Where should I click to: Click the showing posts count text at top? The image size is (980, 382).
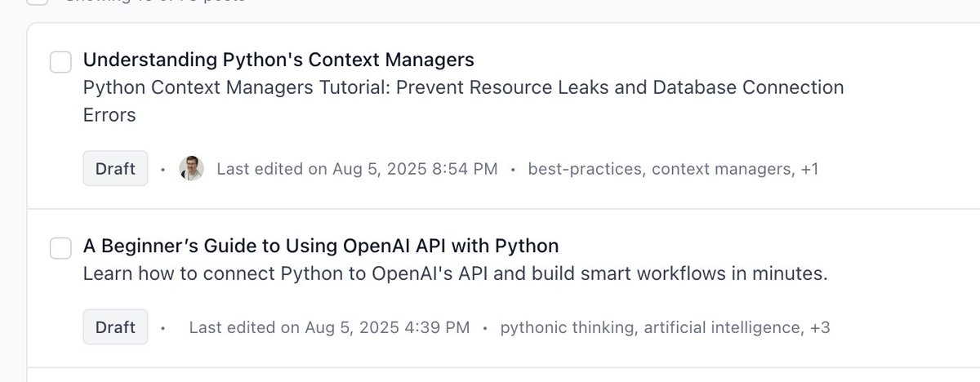pos(155,2)
